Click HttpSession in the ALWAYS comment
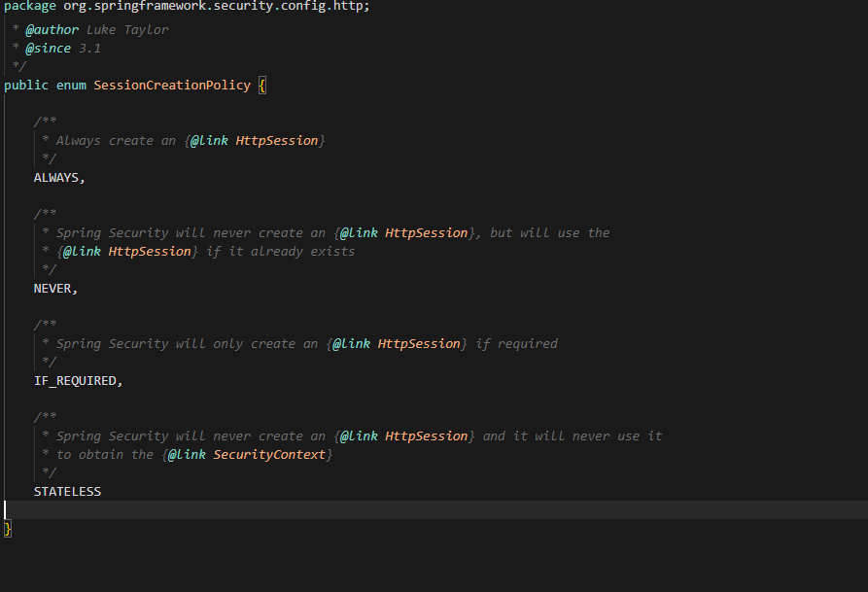This screenshot has height=592, width=868. click(277, 141)
